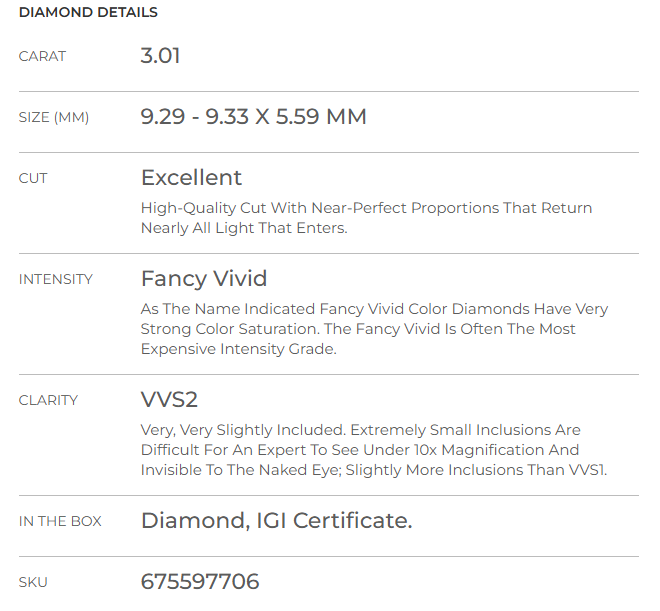
Task: Select the VVS2 clarity grade
Action: tap(169, 399)
